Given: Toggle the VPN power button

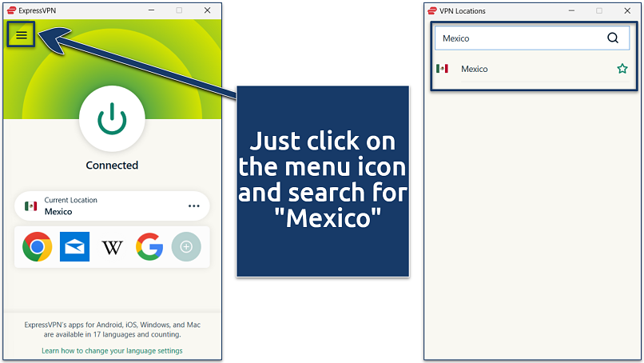Looking at the screenshot, I should tap(112, 119).
